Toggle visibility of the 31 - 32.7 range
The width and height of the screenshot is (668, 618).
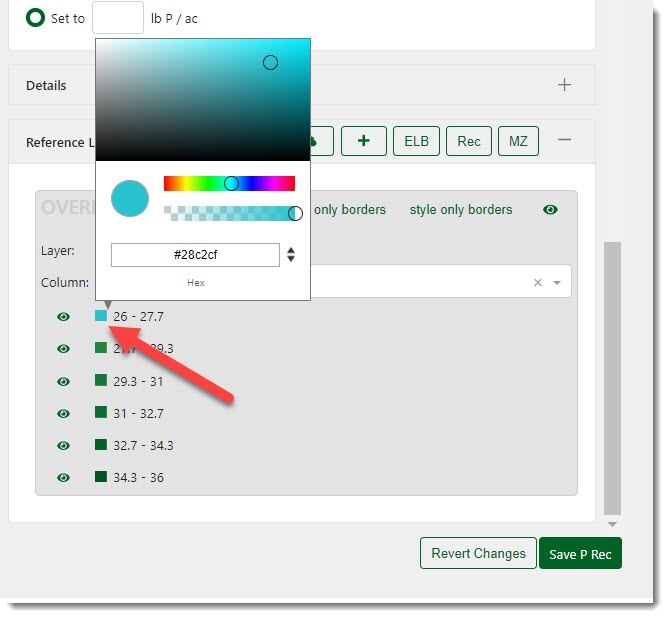click(63, 413)
